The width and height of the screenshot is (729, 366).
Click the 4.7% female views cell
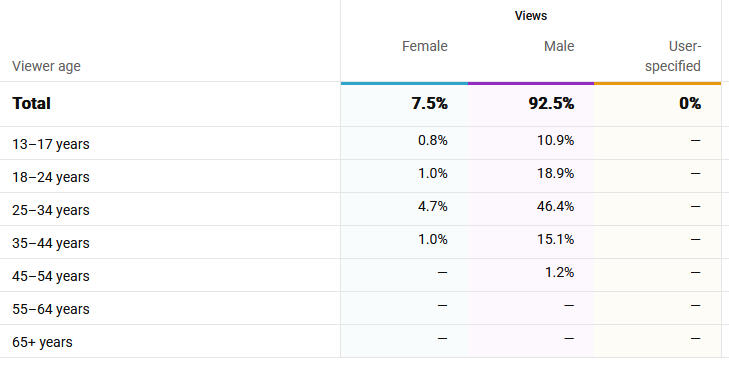coord(432,206)
